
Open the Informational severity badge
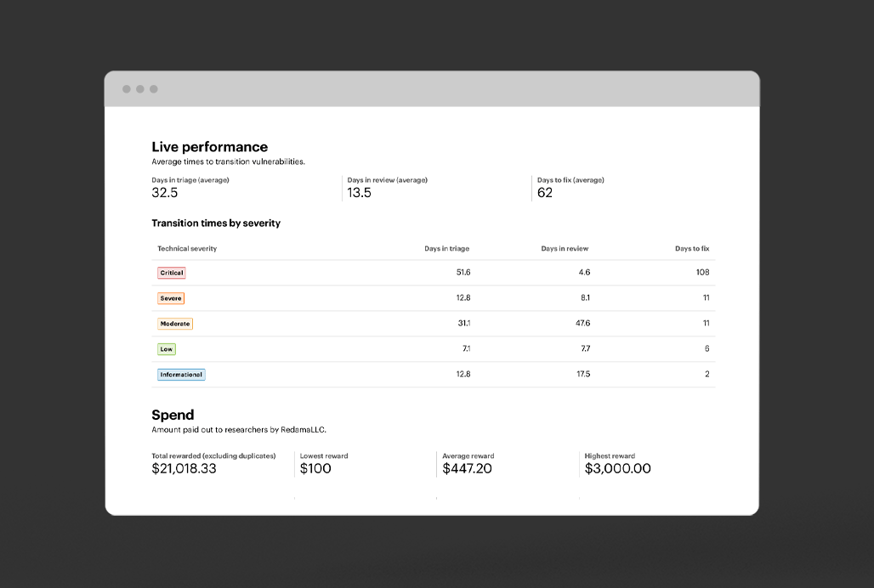(x=181, y=375)
